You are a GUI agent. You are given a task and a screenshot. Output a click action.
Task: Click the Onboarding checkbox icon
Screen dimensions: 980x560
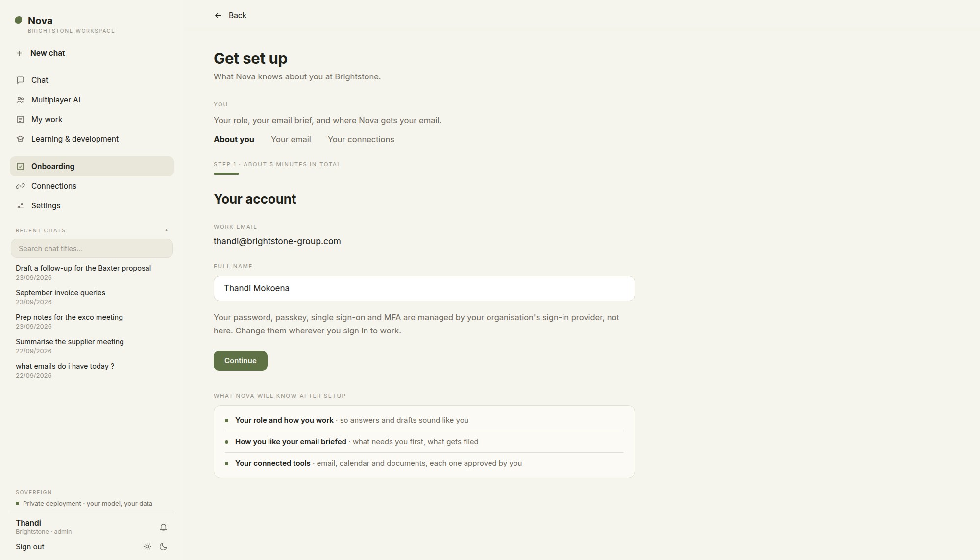click(20, 167)
